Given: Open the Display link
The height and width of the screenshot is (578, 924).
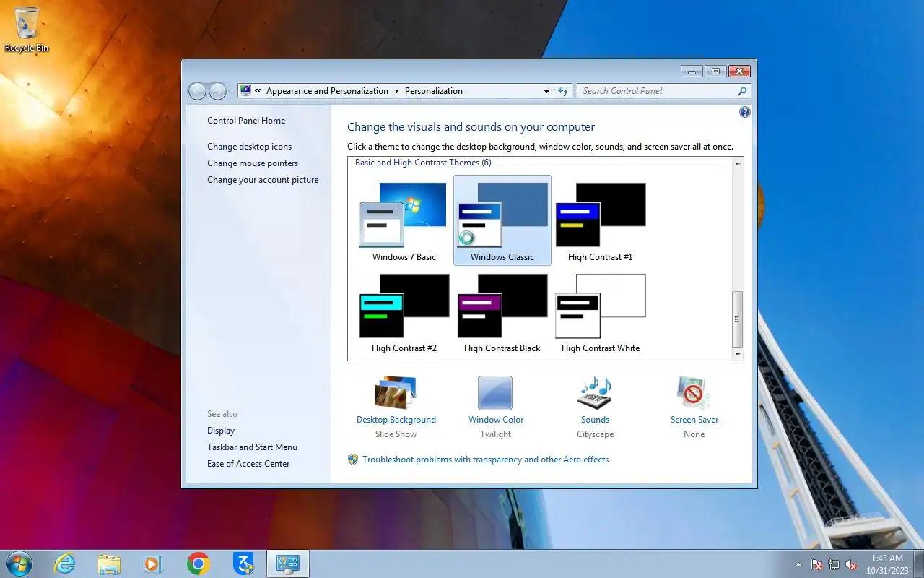Looking at the screenshot, I should pos(221,431).
